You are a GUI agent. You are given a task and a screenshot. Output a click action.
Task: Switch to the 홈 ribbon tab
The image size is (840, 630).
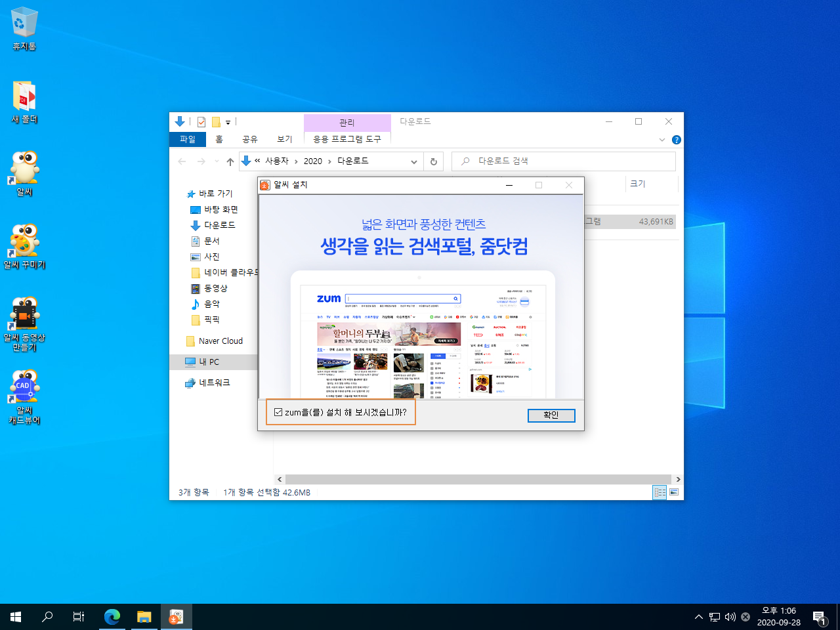click(219, 139)
